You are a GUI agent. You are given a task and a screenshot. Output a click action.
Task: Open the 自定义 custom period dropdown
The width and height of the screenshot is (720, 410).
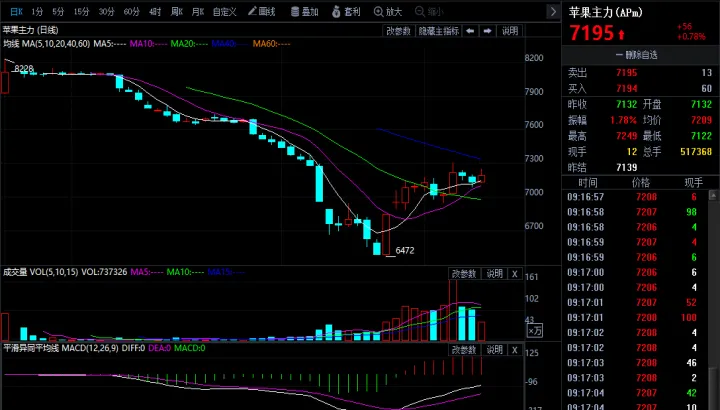(x=228, y=12)
